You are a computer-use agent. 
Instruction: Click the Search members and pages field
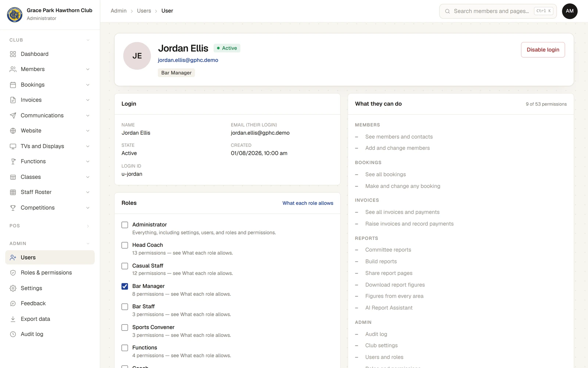coord(498,11)
